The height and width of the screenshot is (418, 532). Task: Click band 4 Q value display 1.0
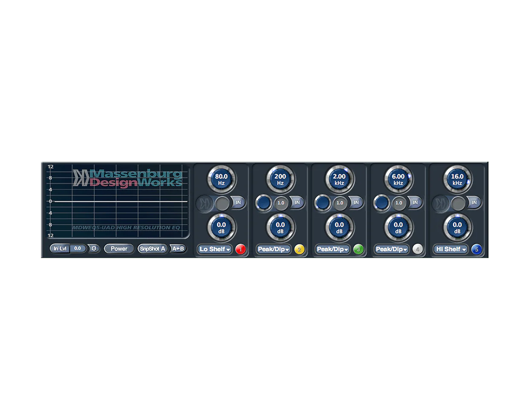399,203
